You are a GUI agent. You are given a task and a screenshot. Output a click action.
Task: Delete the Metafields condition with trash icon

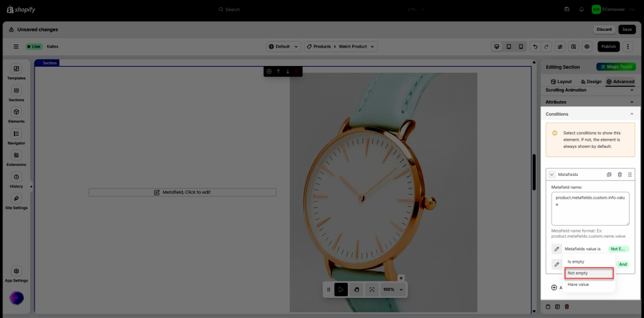[x=619, y=175]
